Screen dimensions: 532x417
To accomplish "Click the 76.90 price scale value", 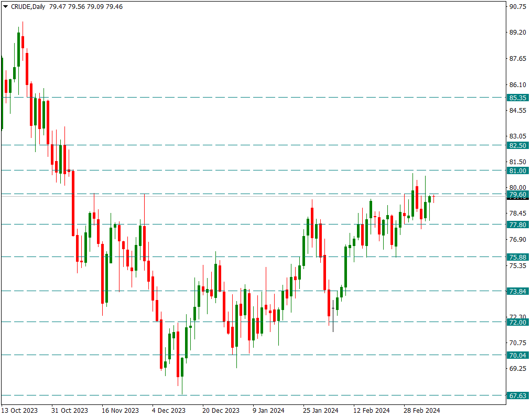I will 518,239.
